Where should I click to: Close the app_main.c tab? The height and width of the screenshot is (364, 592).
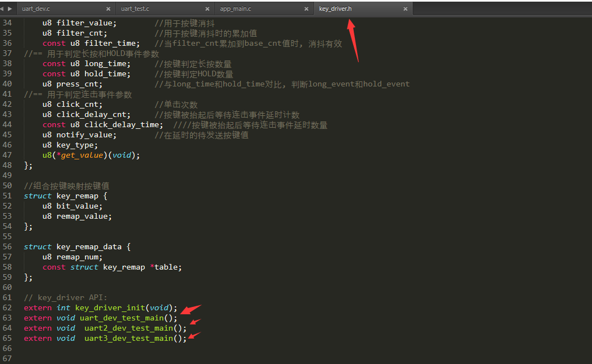point(306,8)
